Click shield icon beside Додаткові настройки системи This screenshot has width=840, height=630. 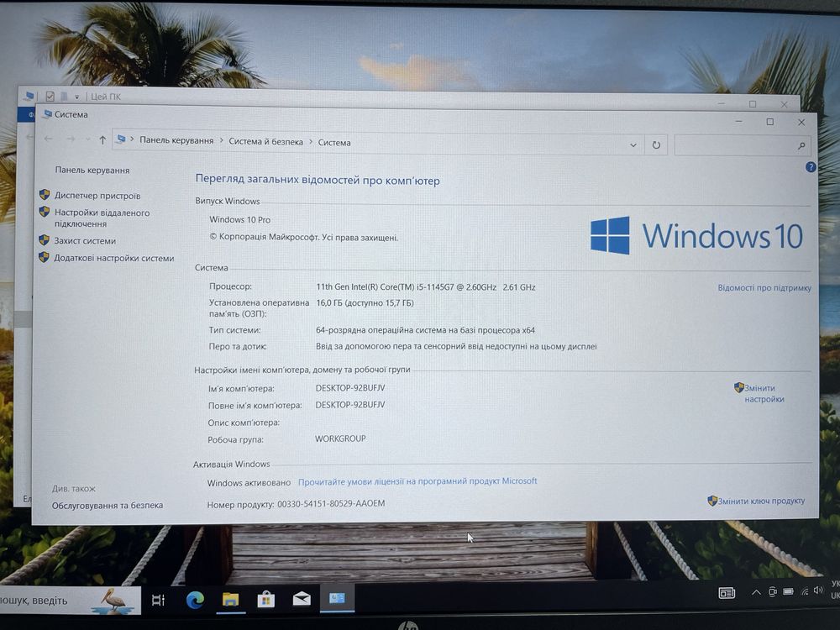[x=44, y=256]
